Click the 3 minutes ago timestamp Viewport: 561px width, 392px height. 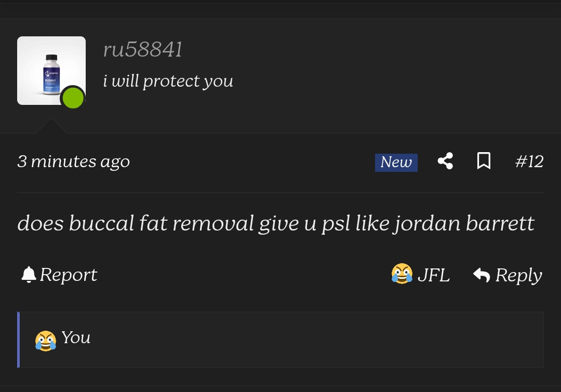pos(73,161)
